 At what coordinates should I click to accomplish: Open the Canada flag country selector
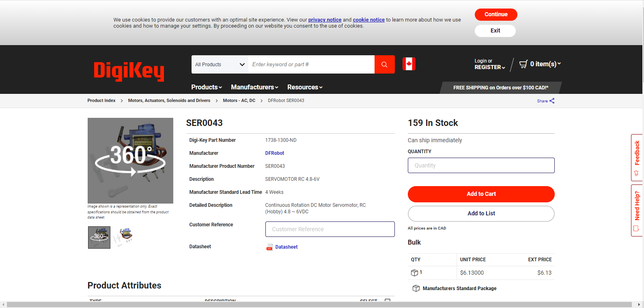[409, 64]
